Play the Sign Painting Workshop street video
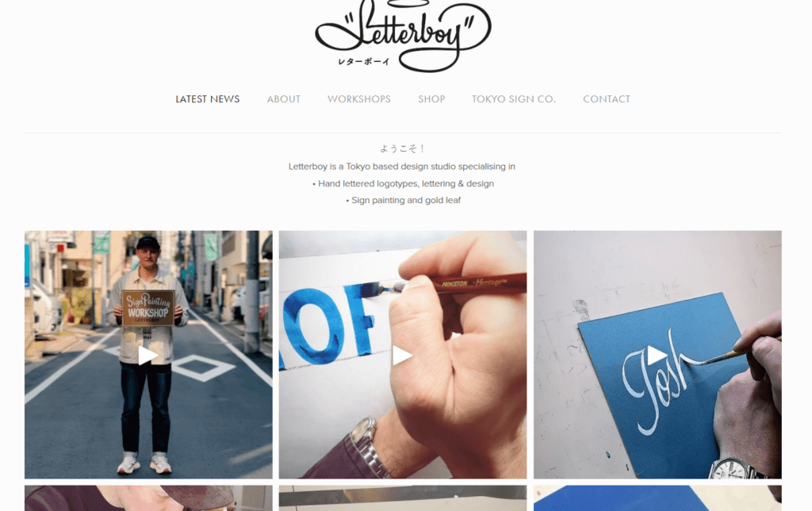This screenshot has width=812, height=511. pos(147,355)
